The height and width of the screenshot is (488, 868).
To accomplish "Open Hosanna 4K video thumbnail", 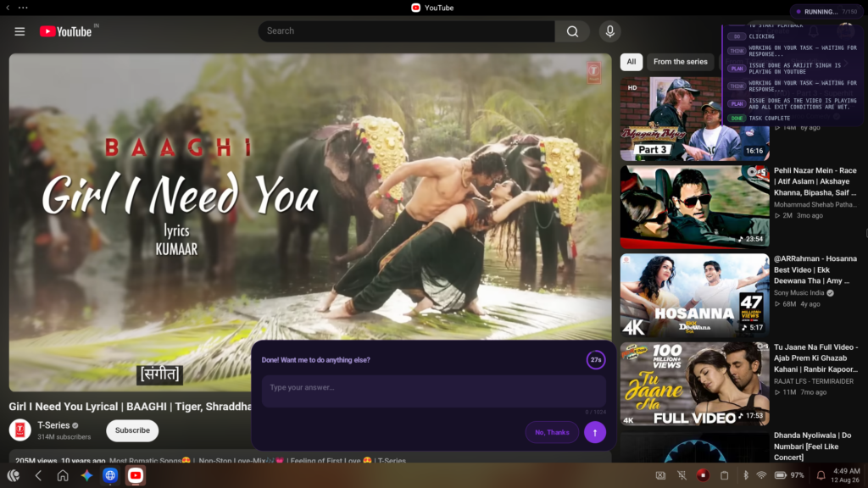I will tap(695, 296).
